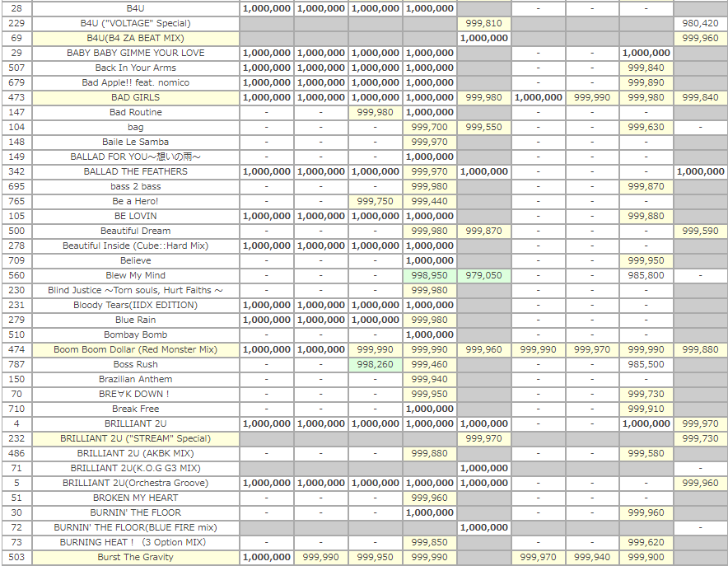Image resolution: width=728 pixels, height=566 pixels.
Task: Select score 999,590 for Beautiful Dream
Action: [x=700, y=232]
